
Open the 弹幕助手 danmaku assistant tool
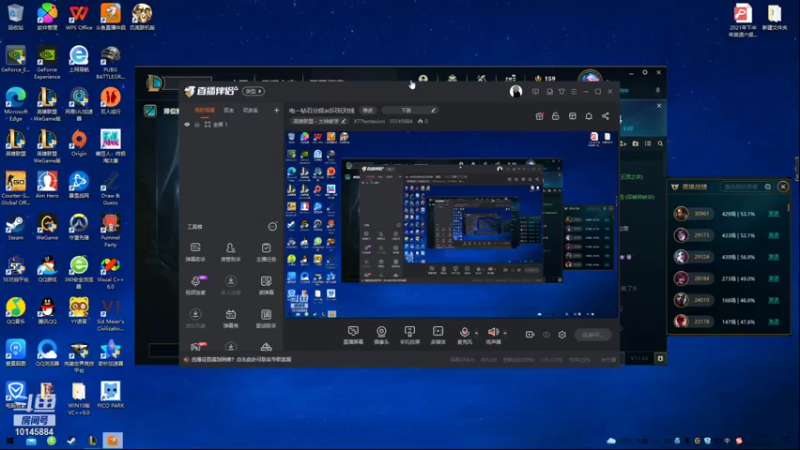click(195, 252)
